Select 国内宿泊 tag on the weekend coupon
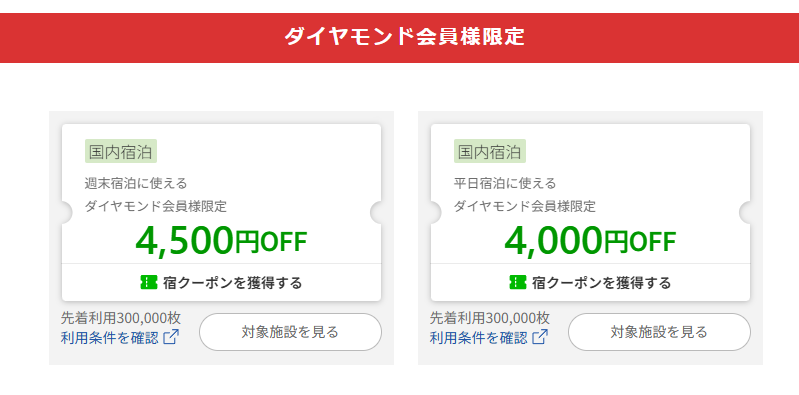The width and height of the screenshot is (799, 395). pyautogui.click(x=121, y=151)
